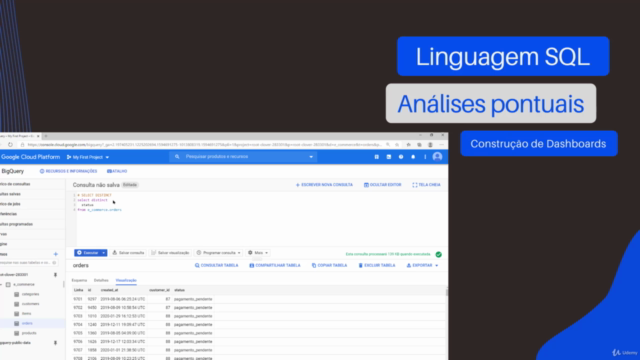Viewport: 640px width, 360px height.
Task: Open a new browser tab with plus
Action: pyautogui.click(x=46, y=136)
